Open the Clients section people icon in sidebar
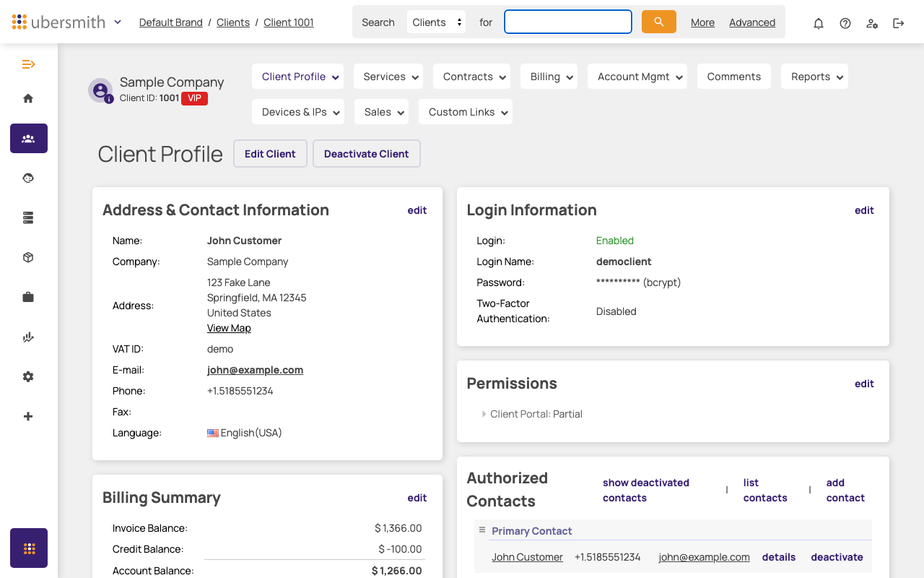 click(29, 138)
